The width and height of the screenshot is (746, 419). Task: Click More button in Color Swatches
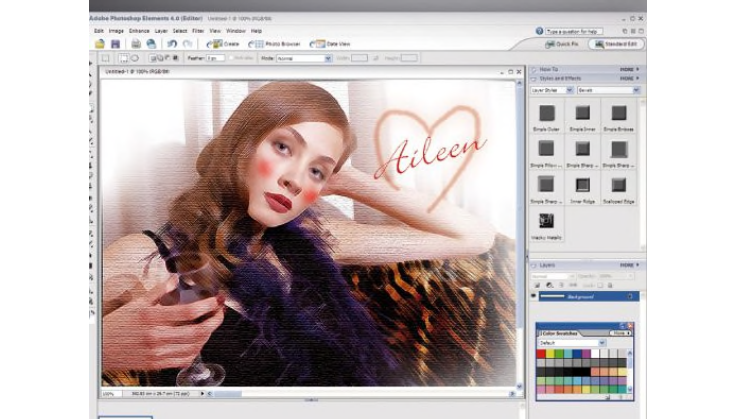620,333
